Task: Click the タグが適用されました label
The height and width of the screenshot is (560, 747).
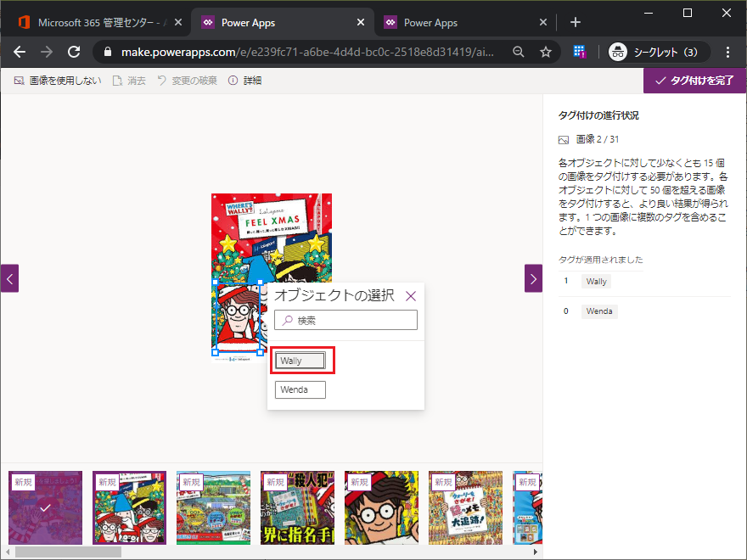Action: coord(600,260)
